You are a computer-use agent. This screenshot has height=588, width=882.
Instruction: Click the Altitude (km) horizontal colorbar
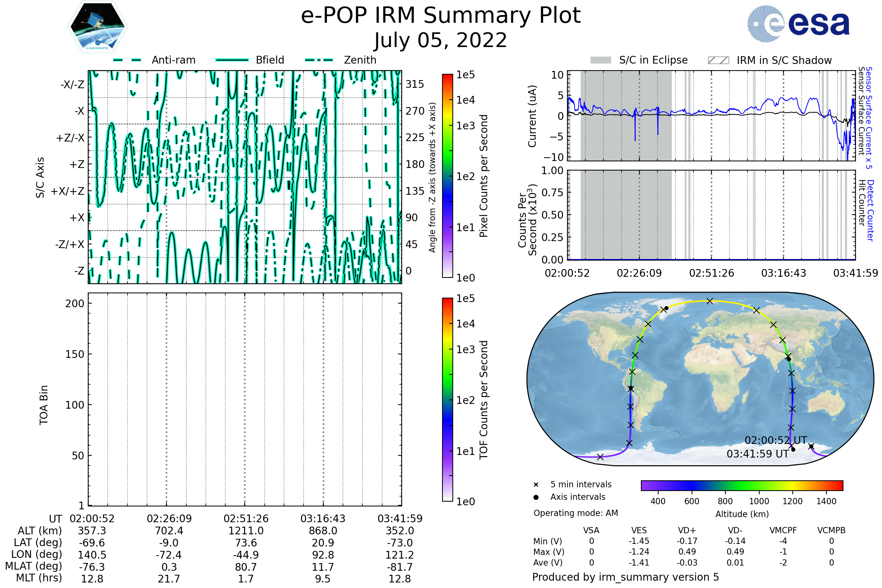(742, 485)
